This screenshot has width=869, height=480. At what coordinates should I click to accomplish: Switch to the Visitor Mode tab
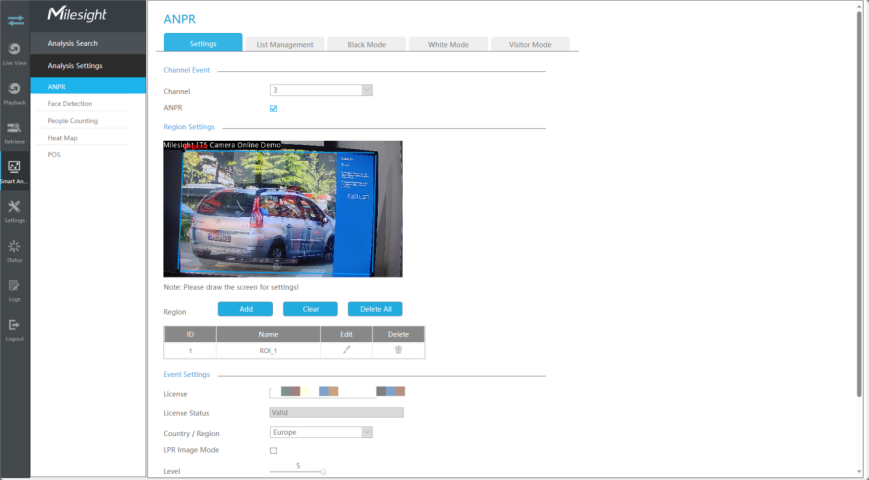tap(530, 44)
